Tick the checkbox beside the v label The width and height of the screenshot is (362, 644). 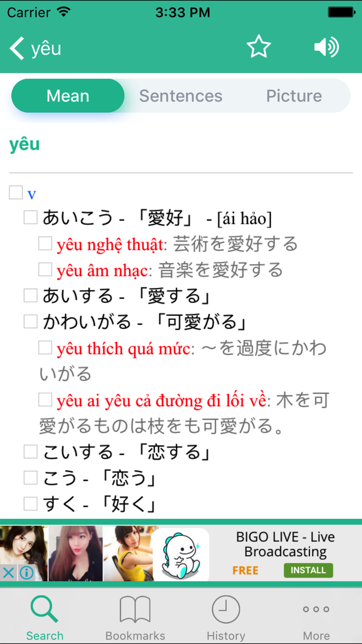[16, 192]
